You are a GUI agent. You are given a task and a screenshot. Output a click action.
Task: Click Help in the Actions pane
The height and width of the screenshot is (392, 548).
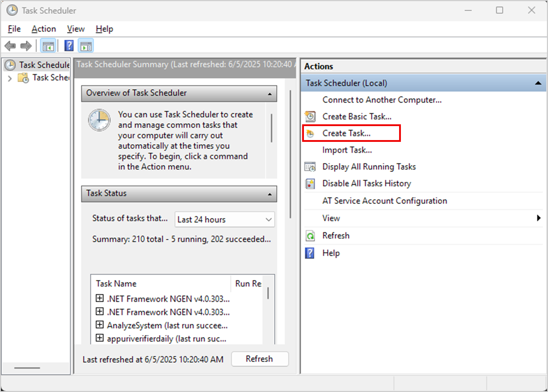331,253
